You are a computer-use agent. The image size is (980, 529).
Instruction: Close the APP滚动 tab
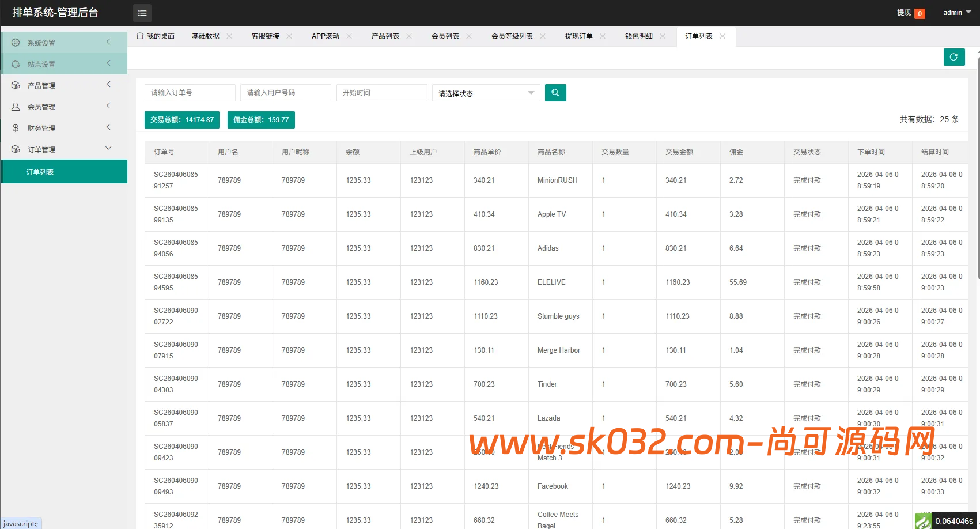tap(349, 36)
